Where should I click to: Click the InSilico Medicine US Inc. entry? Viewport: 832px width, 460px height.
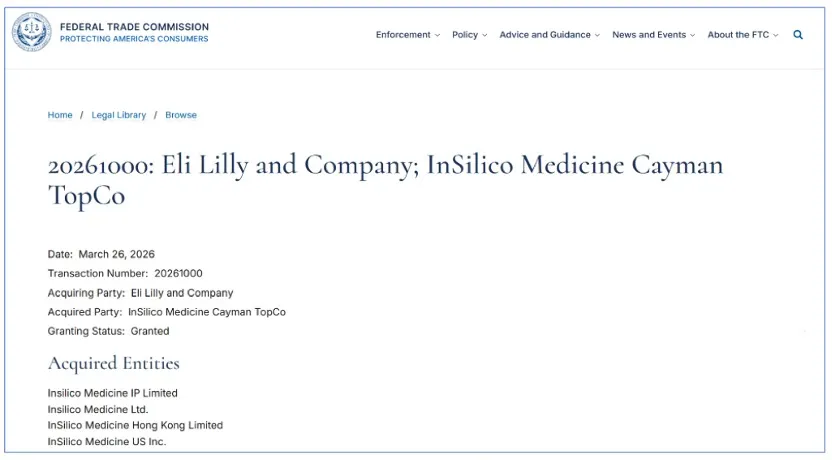click(x=107, y=441)
